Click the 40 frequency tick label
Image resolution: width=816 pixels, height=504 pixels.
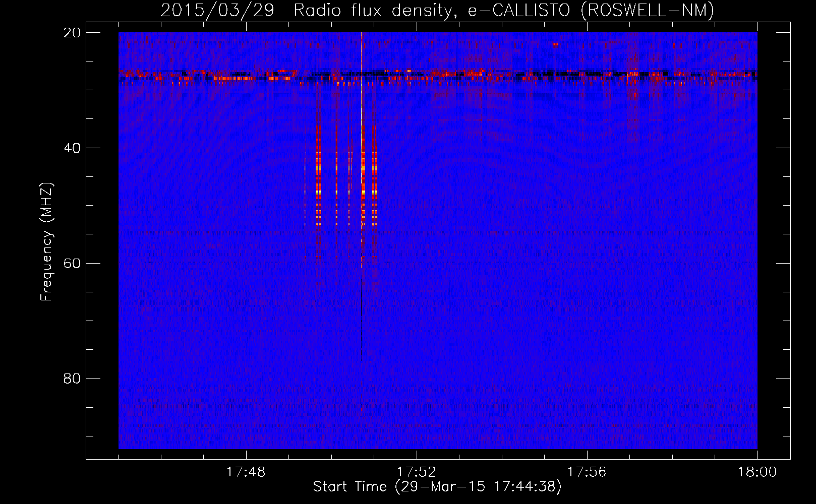pyautogui.click(x=72, y=148)
